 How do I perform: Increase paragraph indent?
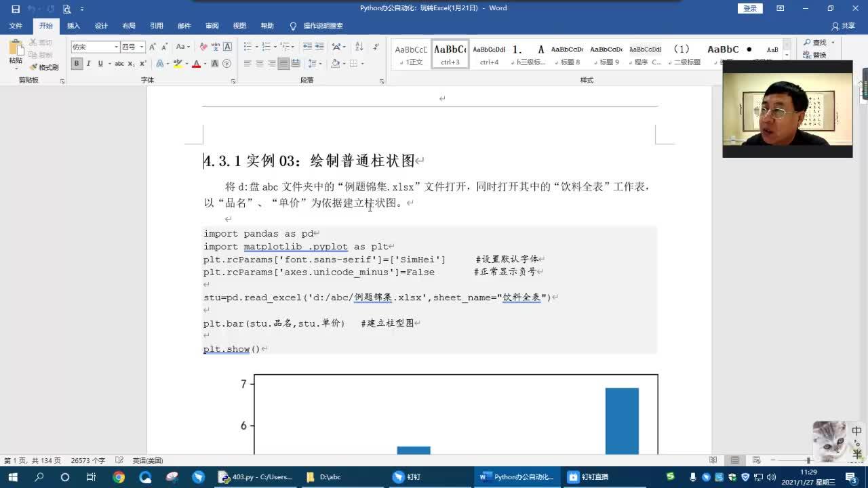(319, 47)
